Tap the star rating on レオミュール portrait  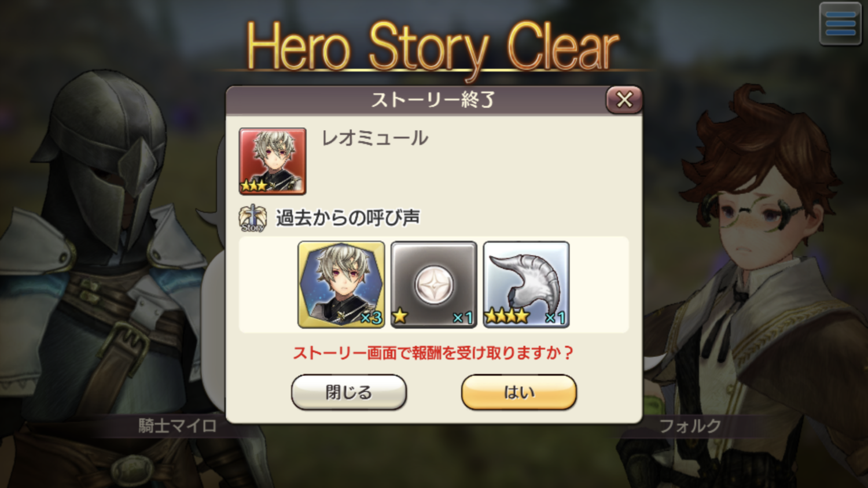point(254,186)
